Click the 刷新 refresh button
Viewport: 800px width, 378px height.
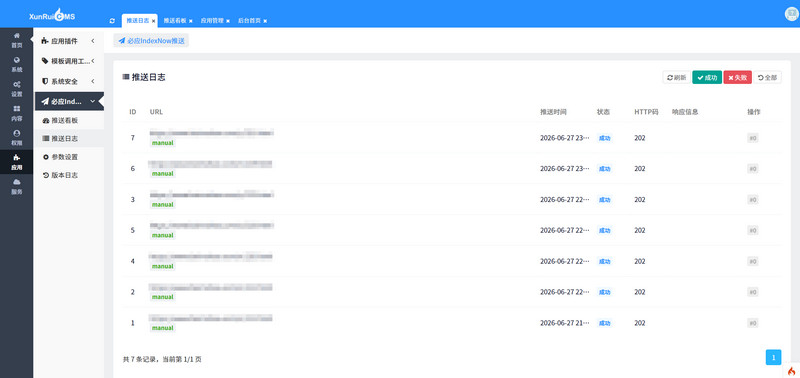click(x=677, y=78)
